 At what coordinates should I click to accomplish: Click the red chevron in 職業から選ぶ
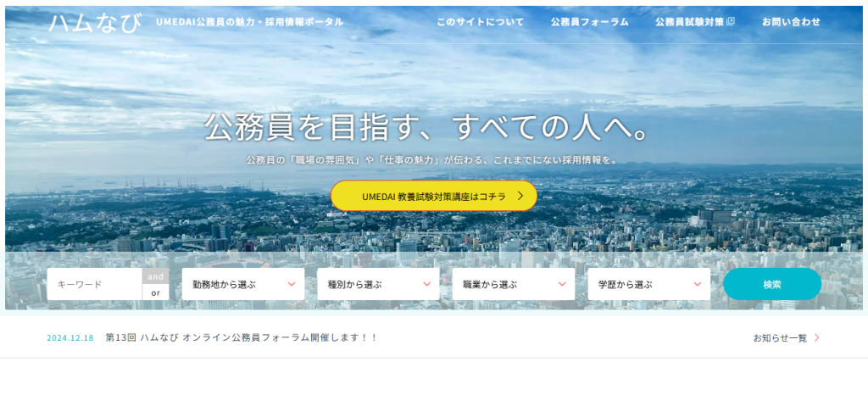pos(562,285)
